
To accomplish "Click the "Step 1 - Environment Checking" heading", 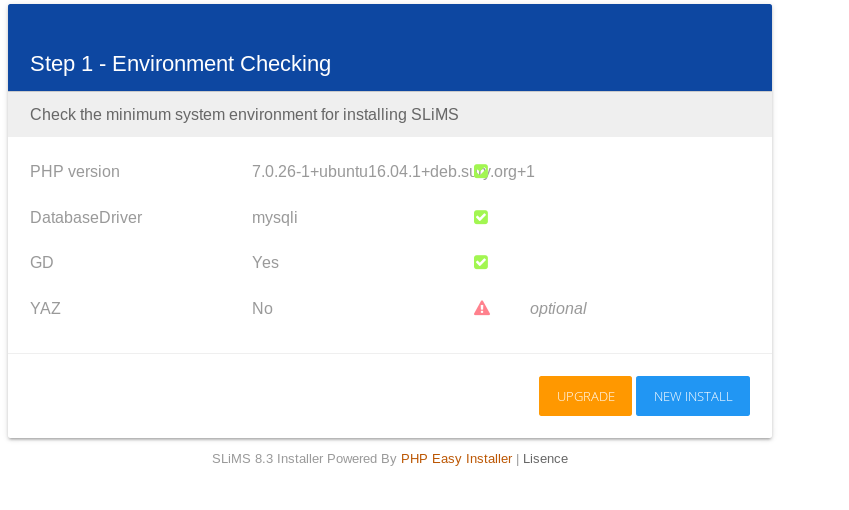I will (180, 64).
